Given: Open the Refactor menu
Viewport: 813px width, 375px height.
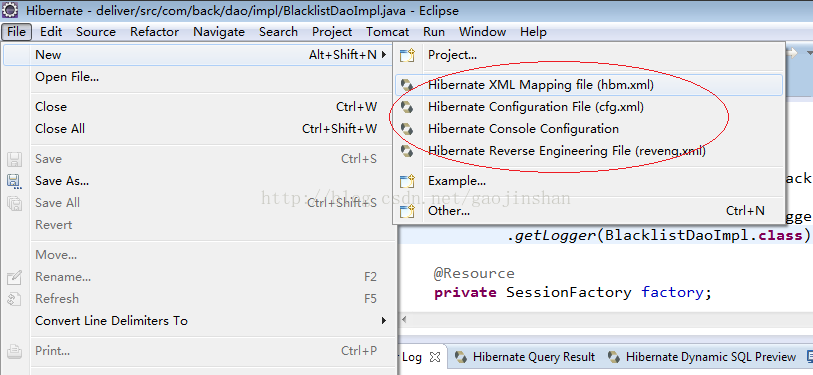Looking at the screenshot, I should (155, 32).
